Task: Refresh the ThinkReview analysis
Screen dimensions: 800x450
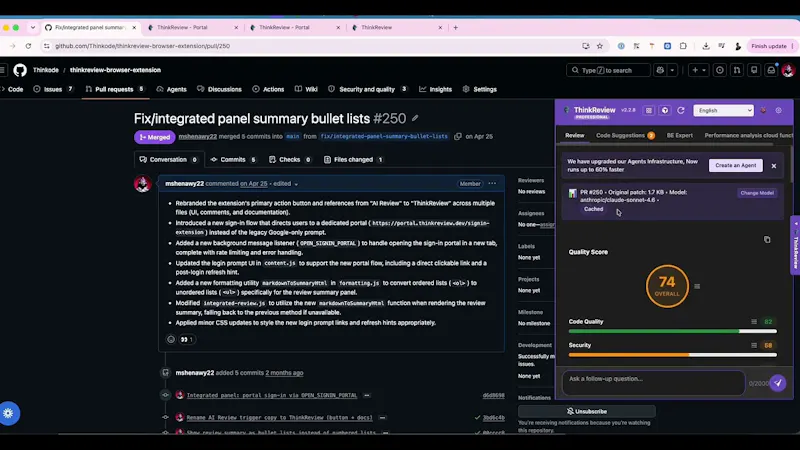Action: (681, 110)
